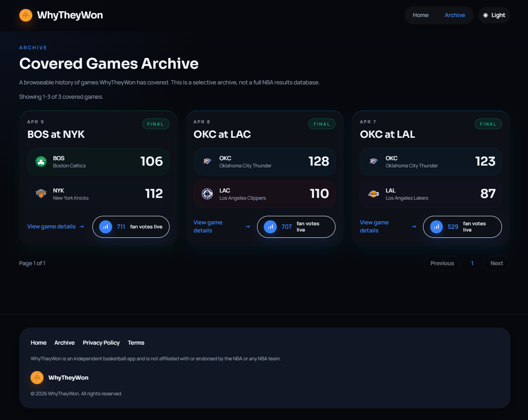Click arrow icon beside OKC at LAC details link
Image resolution: width=528 pixels, height=420 pixels.
coord(248,227)
